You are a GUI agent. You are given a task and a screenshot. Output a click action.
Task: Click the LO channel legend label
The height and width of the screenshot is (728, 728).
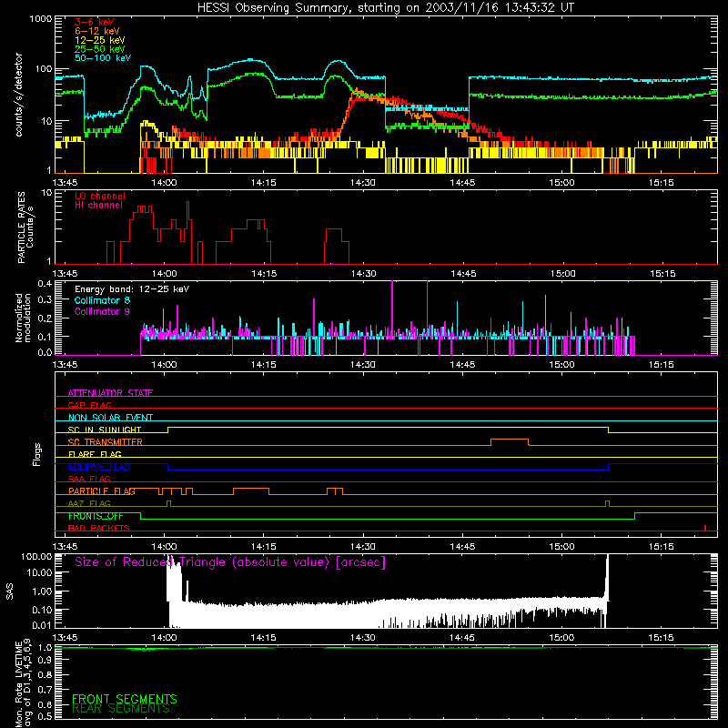(100, 196)
